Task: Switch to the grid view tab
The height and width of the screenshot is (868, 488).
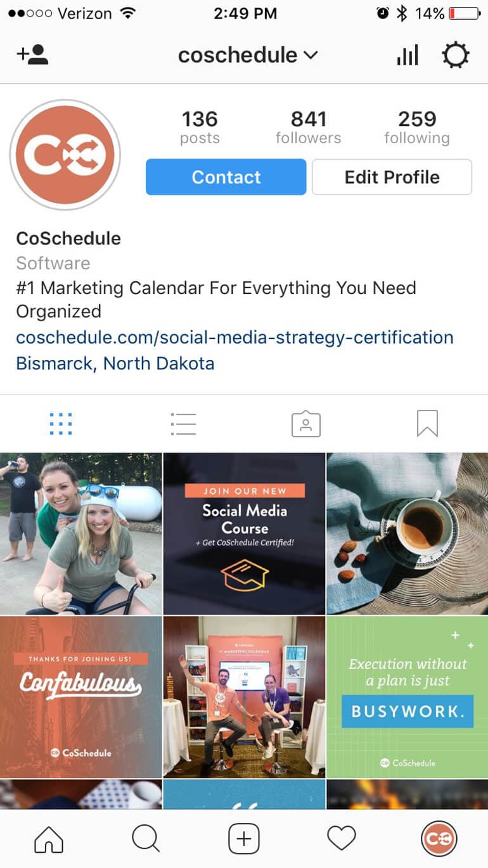Action: pos(61,424)
